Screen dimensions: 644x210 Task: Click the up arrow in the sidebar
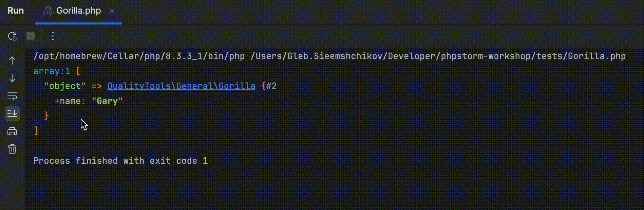coord(12,60)
